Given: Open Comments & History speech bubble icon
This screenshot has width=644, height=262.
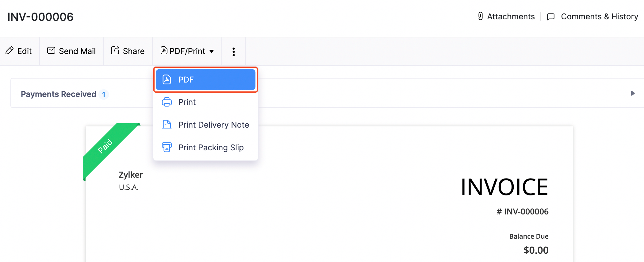Looking at the screenshot, I should [x=551, y=17].
